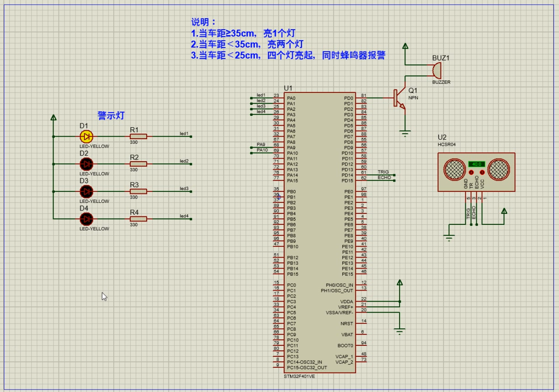Viewport: 559px width, 392px height.
Task: Click the power terminal at VDDA/VREF+
Action: (400, 283)
